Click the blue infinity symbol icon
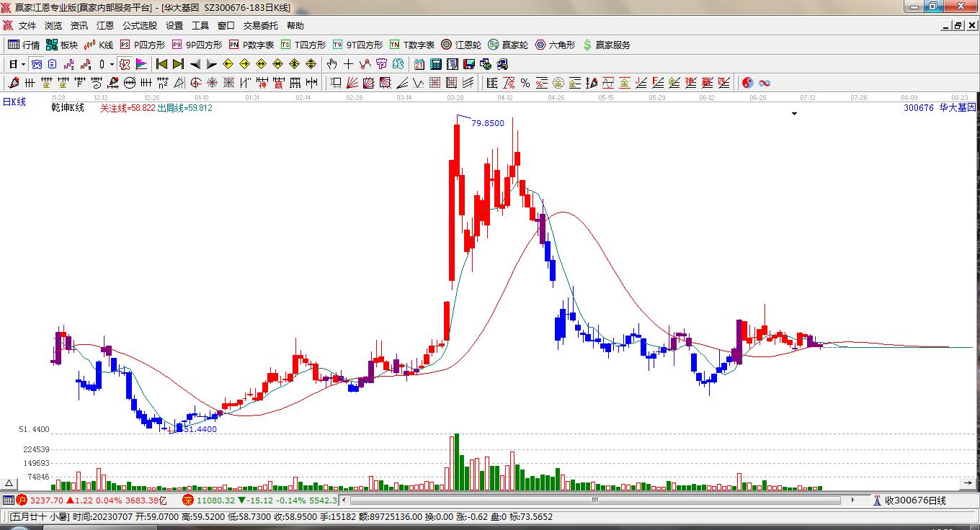This screenshot has width=980, height=530. click(765, 83)
